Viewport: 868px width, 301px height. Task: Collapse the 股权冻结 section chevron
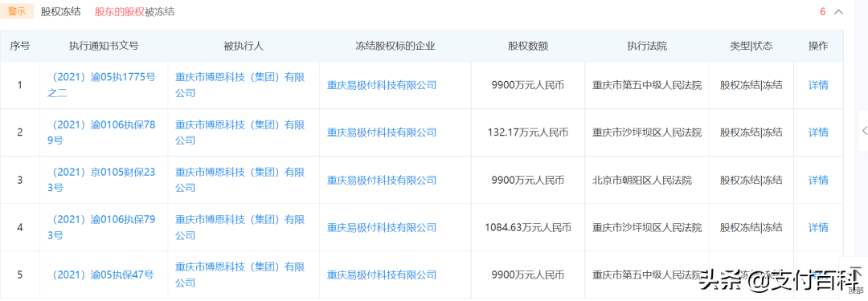(x=838, y=11)
